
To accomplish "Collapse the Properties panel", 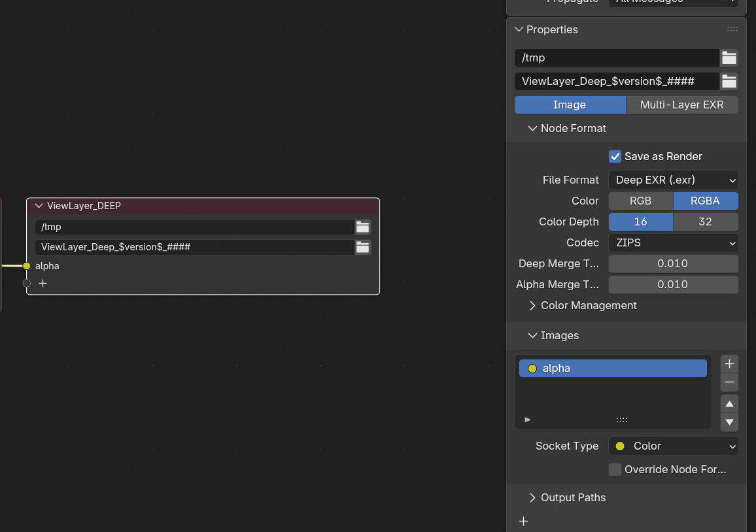I will [x=519, y=29].
